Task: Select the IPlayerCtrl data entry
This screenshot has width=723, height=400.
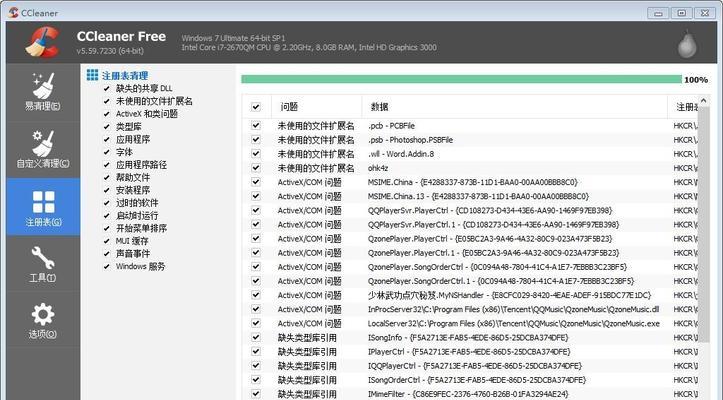Action: click(469, 352)
